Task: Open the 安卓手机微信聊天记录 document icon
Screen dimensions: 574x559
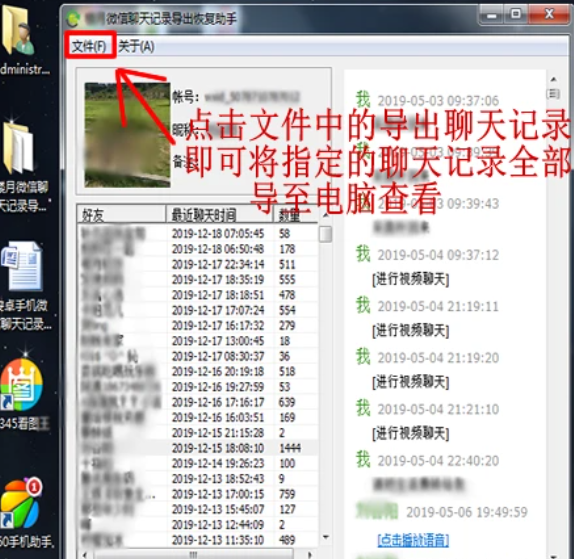Action: (22, 267)
